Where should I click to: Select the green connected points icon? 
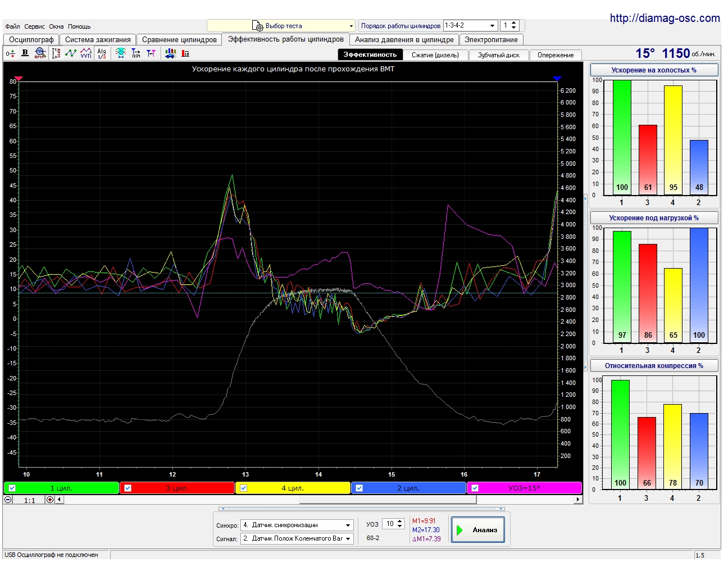(71, 53)
